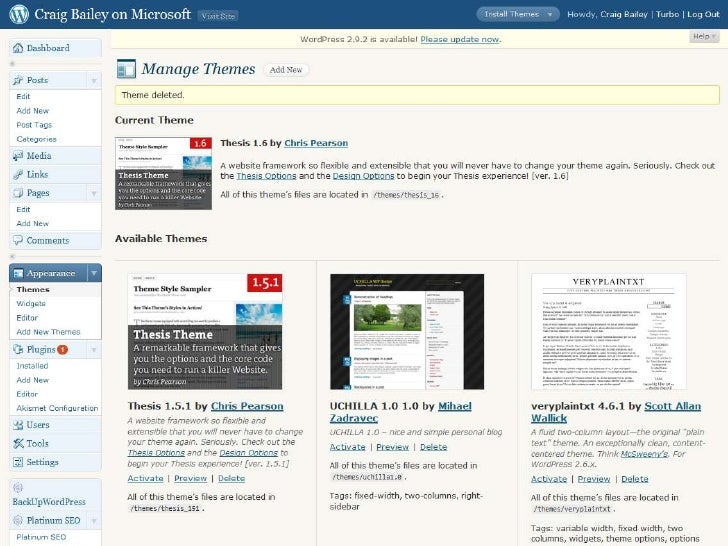Open Installed plugins submenu item
This screenshot has width=728, height=546.
pyautogui.click(x=32, y=366)
